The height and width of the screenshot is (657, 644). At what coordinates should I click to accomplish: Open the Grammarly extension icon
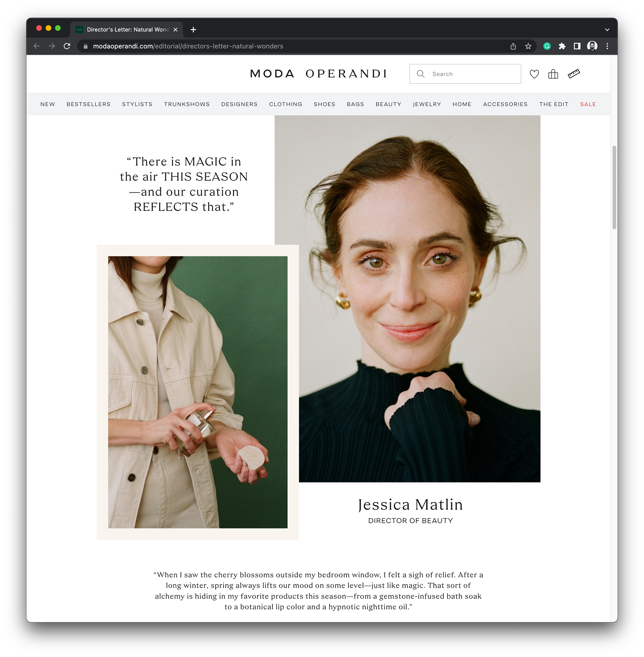(x=547, y=46)
